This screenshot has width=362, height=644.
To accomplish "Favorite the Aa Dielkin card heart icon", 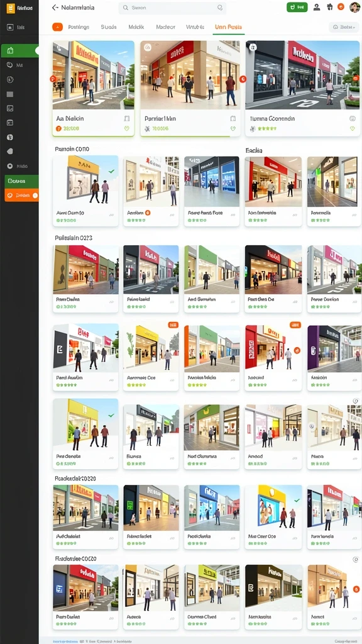I will (126, 128).
